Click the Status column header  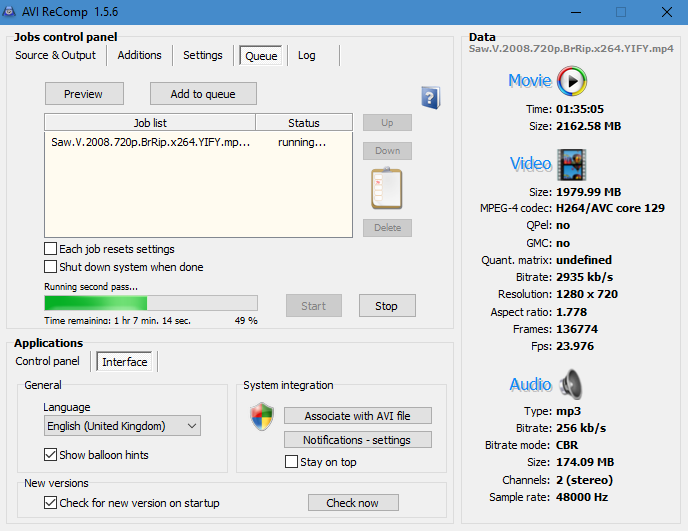(x=304, y=122)
